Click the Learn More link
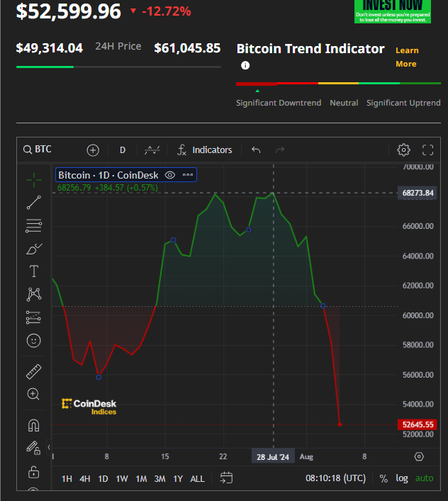The image size is (448, 501). click(406, 57)
